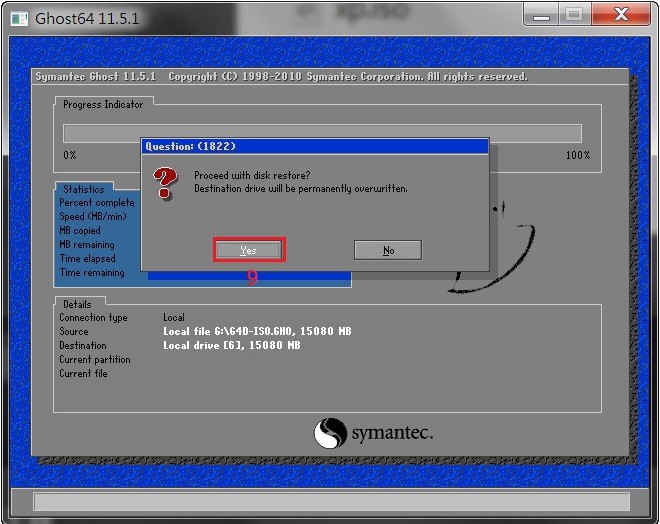Maximize the Ghost64 11.5.1 window
The image size is (660, 524).
(574, 15)
